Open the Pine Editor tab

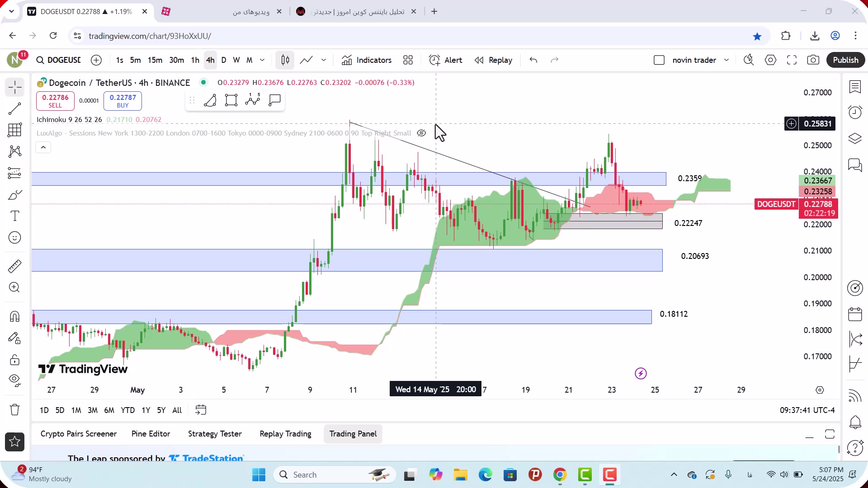pyautogui.click(x=151, y=434)
